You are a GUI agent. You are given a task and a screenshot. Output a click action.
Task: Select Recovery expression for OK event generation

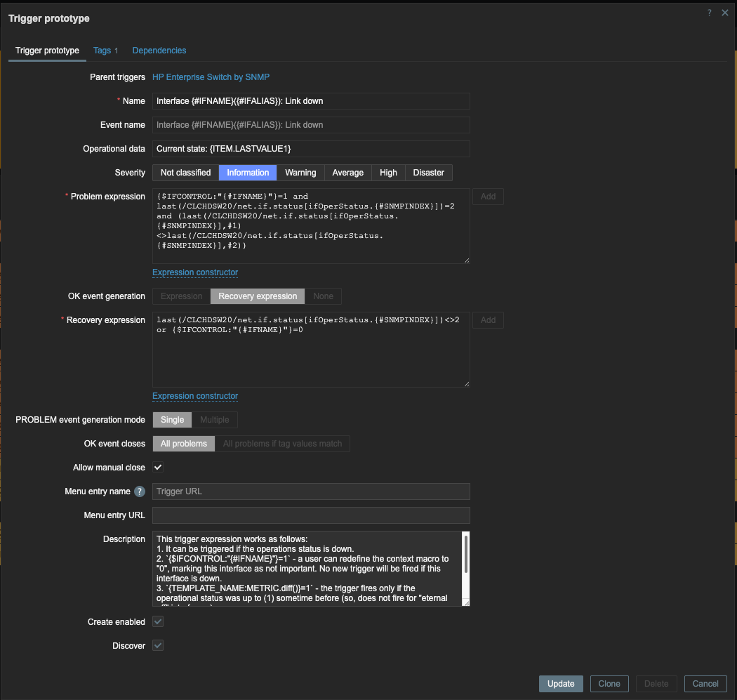(x=258, y=296)
